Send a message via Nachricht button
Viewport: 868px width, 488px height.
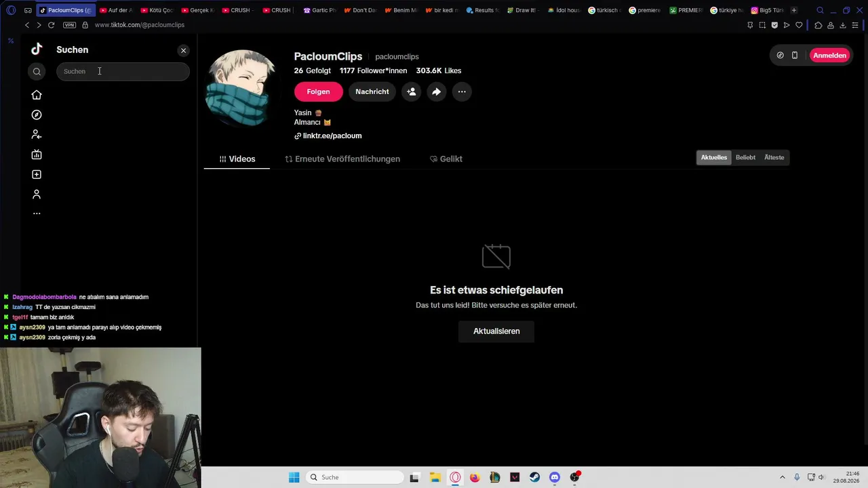click(x=372, y=91)
